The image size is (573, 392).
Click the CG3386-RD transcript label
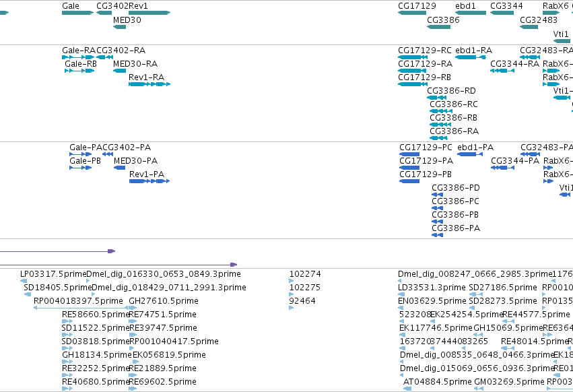pyautogui.click(x=452, y=91)
